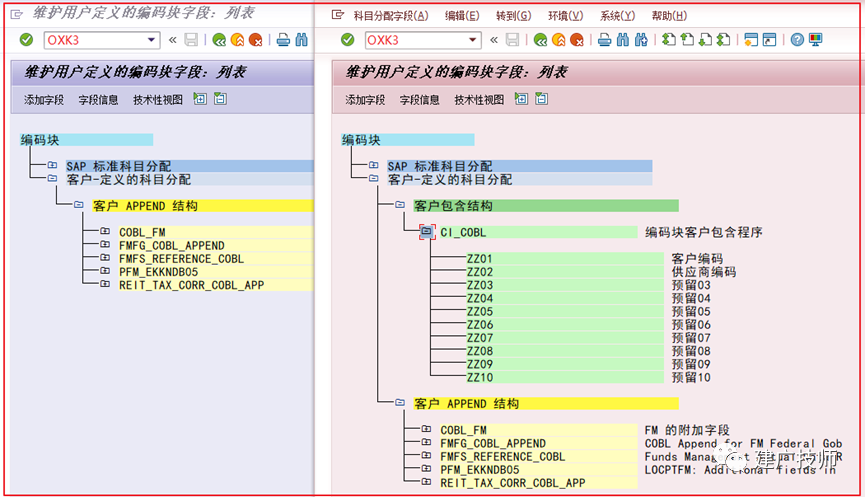
Task: Click the red Cancel icon in left window
Action: tap(255, 40)
